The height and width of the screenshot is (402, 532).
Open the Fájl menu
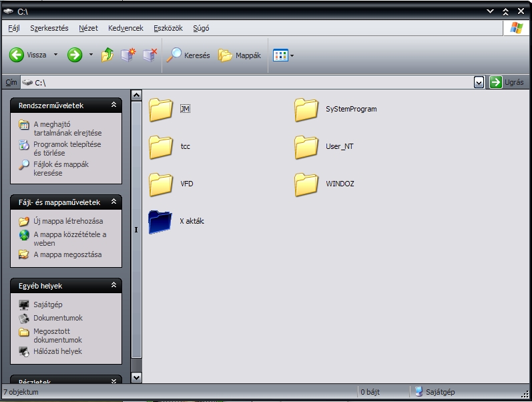[x=14, y=28]
